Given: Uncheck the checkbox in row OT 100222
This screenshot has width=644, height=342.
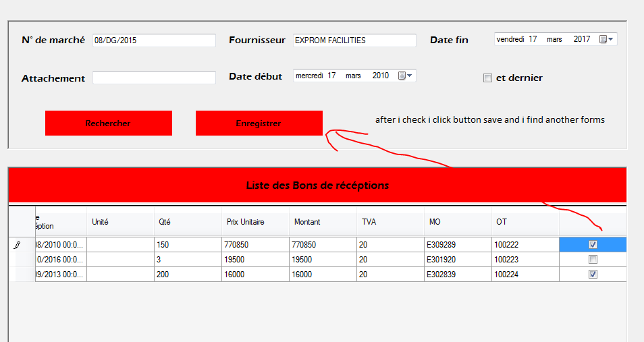Looking at the screenshot, I should pos(593,245).
